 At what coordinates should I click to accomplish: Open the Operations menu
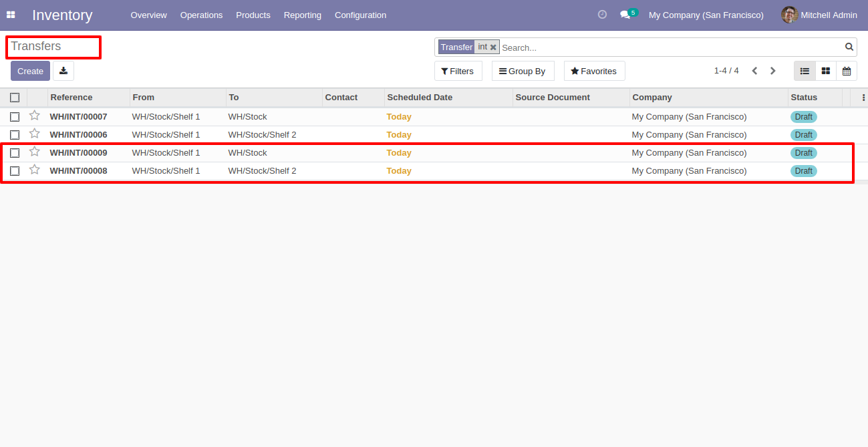pos(201,15)
